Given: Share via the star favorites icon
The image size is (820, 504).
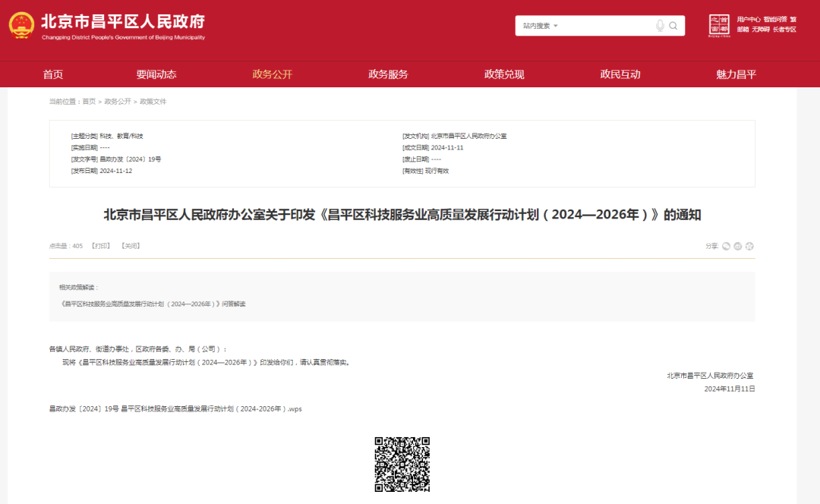Looking at the screenshot, I should click(x=749, y=246).
